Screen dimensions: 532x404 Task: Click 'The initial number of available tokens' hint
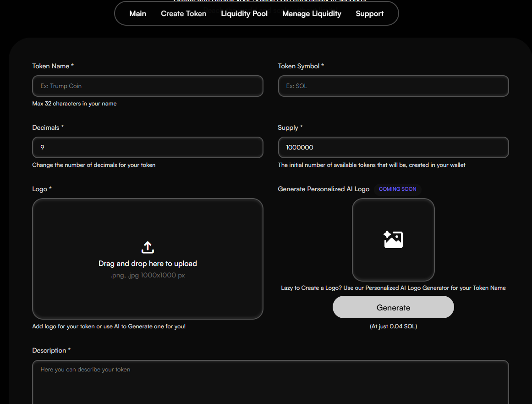click(372, 165)
